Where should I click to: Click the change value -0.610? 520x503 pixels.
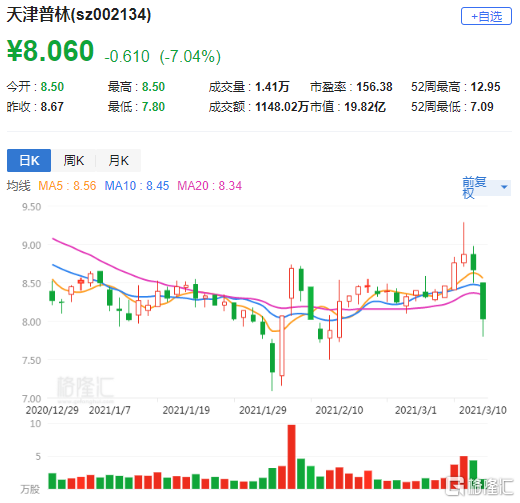pos(127,56)
